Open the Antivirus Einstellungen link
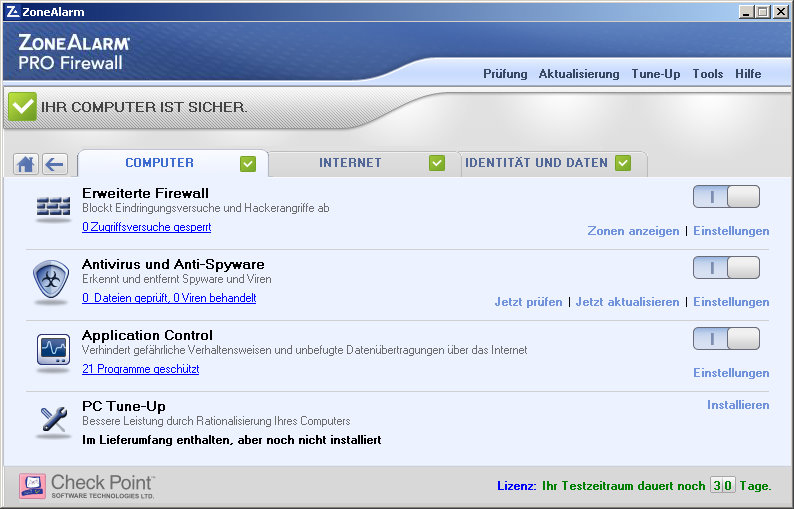The width and height of the screenshot is (794, 509). click(x=731, y=302)
